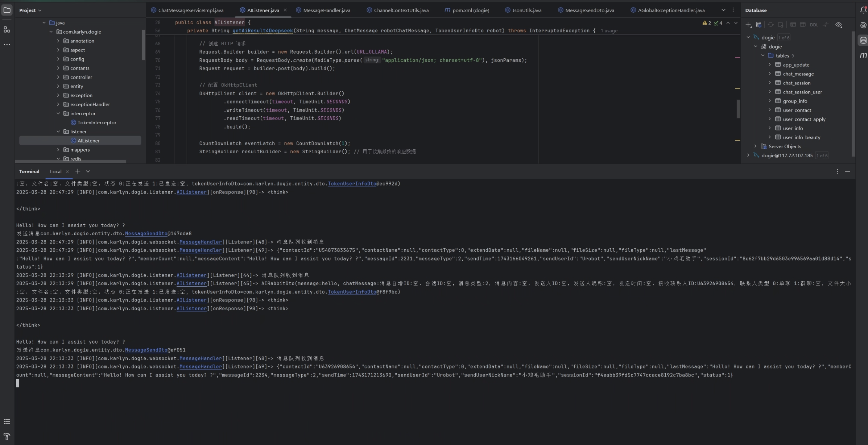Toggle the Project tool window icon

[x=7, y=10]
